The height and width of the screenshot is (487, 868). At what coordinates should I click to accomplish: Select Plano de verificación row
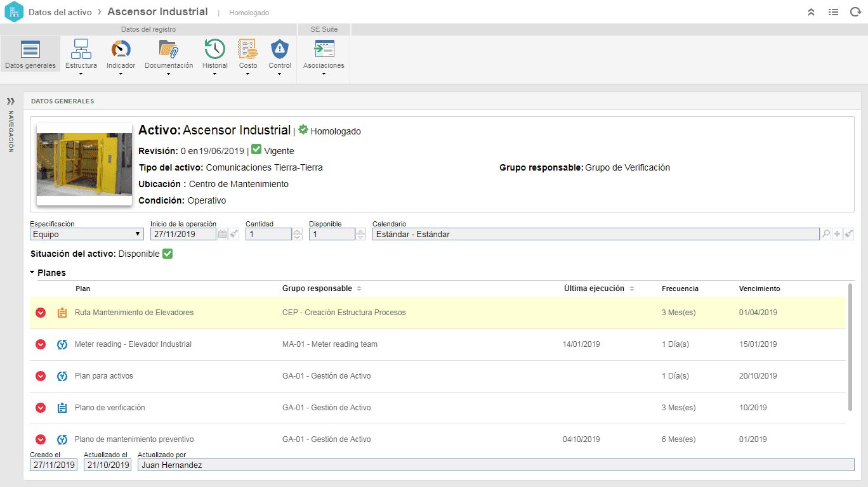tap(438, 408)
